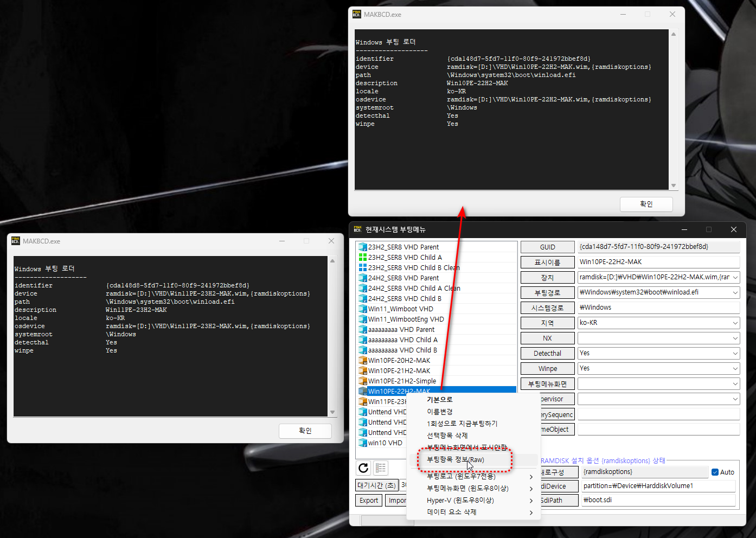Click the icon of selected Win10PE-22H2-MAK entry

tap(363, 392)
